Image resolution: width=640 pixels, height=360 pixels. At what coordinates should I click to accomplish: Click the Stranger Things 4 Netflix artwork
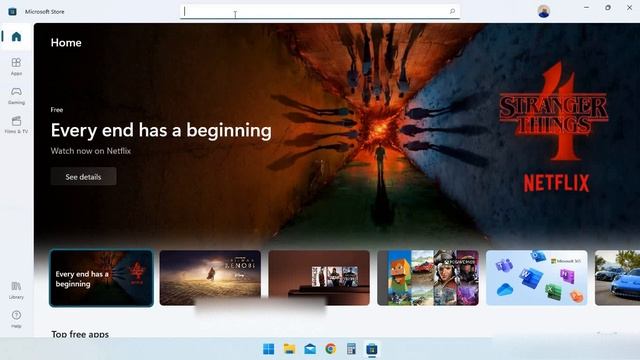pos(554,127)
